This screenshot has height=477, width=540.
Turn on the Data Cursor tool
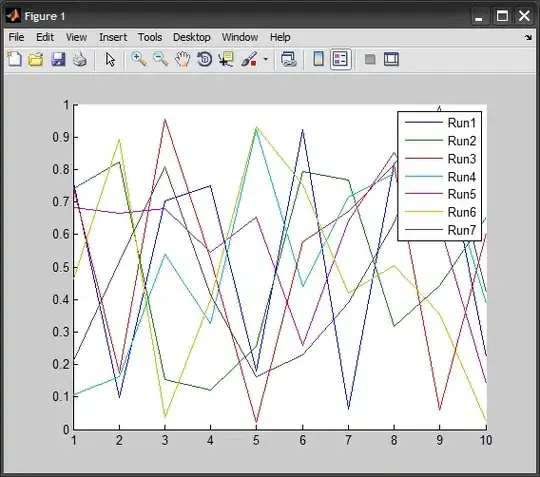[226, 59]
